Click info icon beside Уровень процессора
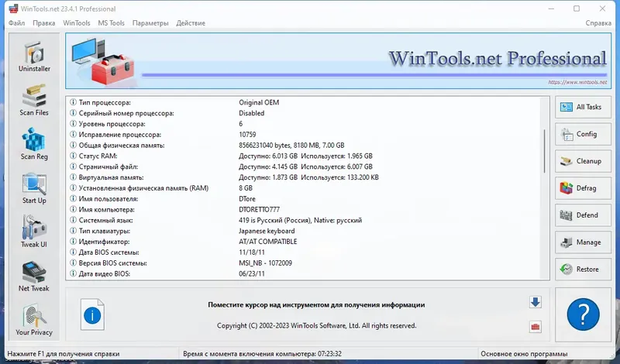Image resolution: width=620 pixels, height=364 pixels. tap(73, 124)
